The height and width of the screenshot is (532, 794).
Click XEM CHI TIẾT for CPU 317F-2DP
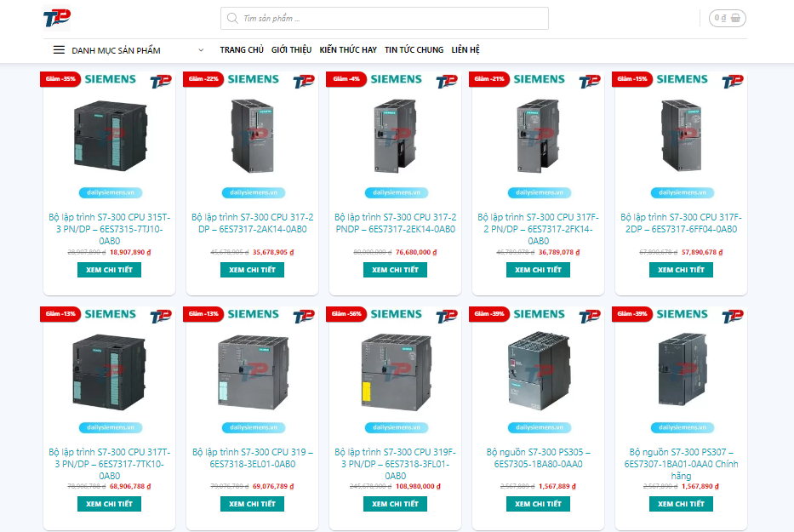pyautogui.click(x=681, y=270)
